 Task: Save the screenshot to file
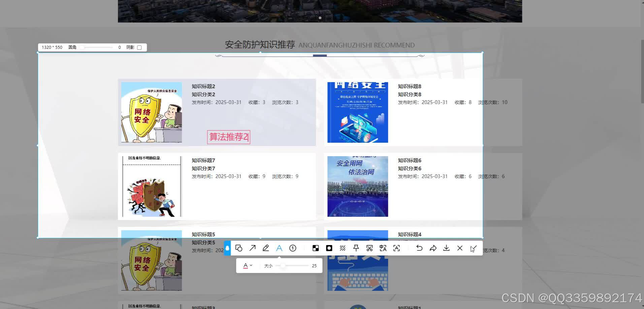click(446, 248)
